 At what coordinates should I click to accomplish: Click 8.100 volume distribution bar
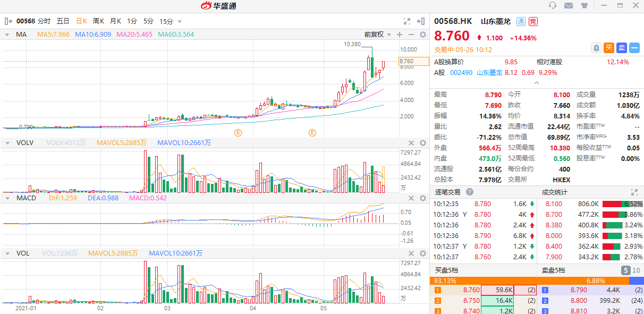click(x=622, y=203)
